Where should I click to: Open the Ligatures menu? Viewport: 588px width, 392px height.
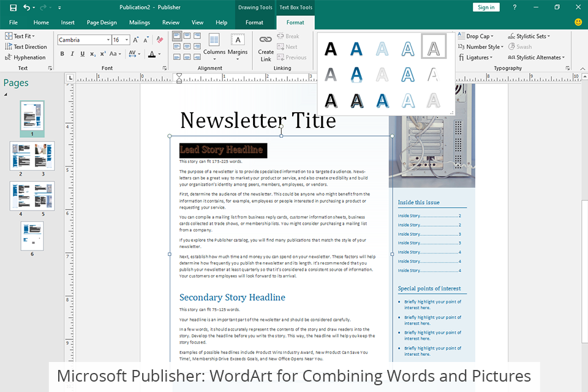point(475,58)
